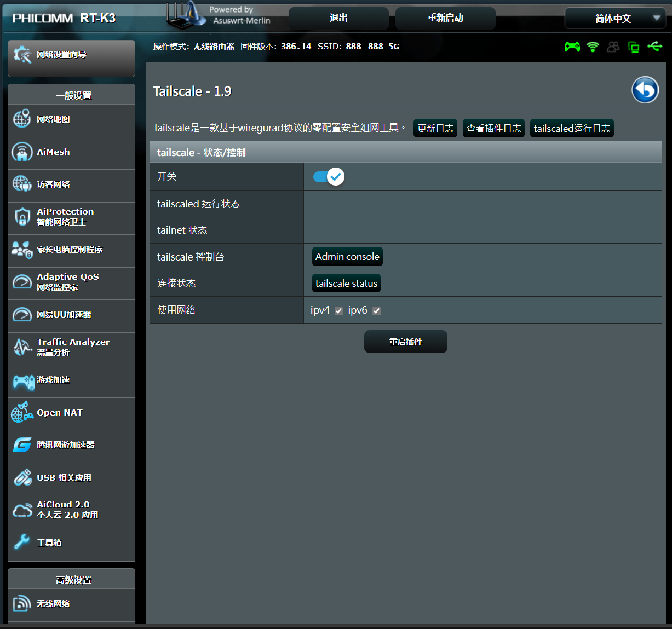Click the 无线路由器 operation mode link
The image size is (672, 629).
(214, 47)
